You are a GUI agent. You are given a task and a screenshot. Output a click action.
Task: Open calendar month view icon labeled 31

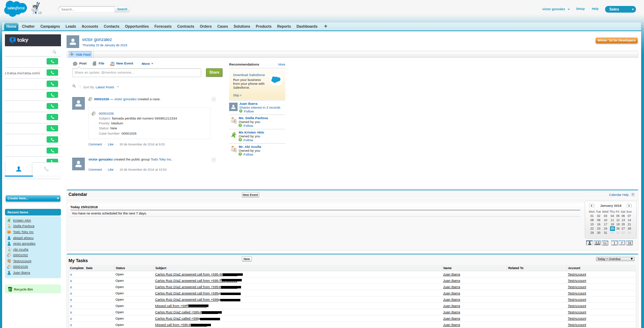point(629,243)
